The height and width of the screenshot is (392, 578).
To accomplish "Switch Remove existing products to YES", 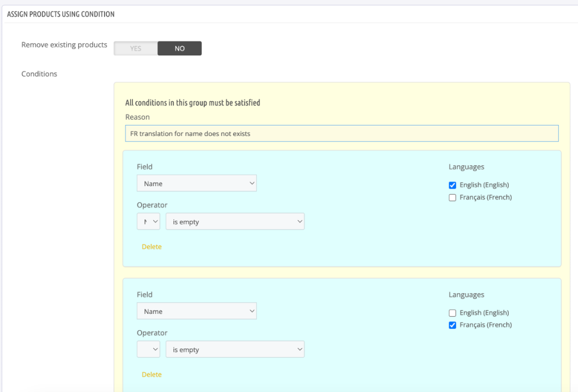I will (135, 49).
